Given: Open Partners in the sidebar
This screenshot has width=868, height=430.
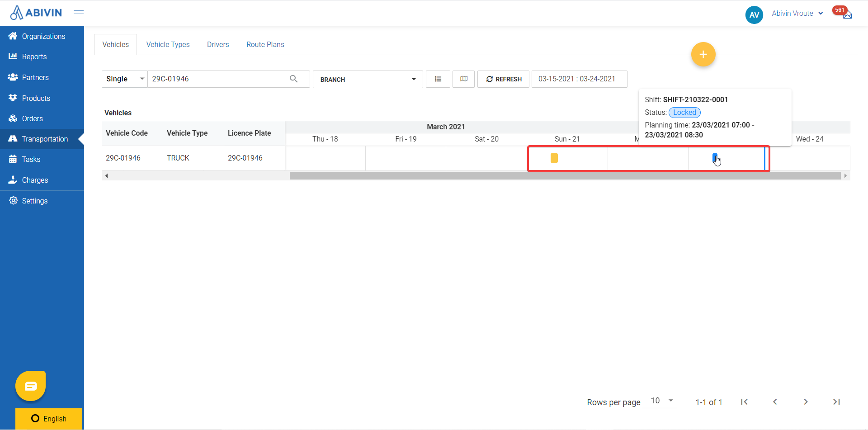Looking at the screenshot, I should click(x=42, y=77).
